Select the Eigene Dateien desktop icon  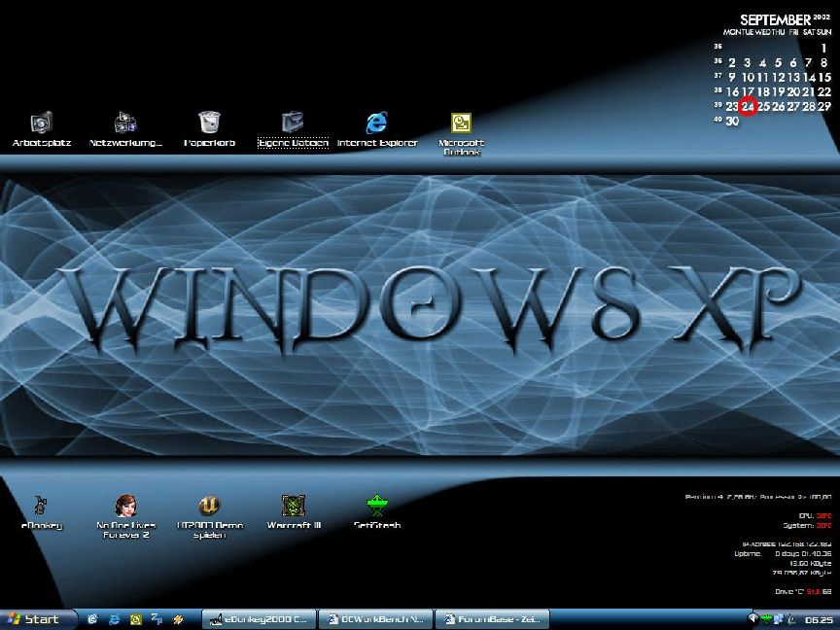[293, 129]
